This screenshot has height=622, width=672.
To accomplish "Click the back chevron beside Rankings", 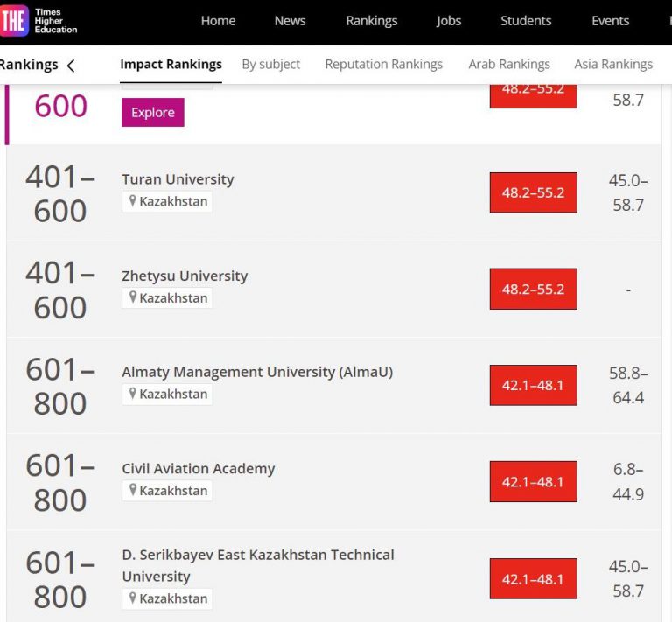I will point(71,66).
